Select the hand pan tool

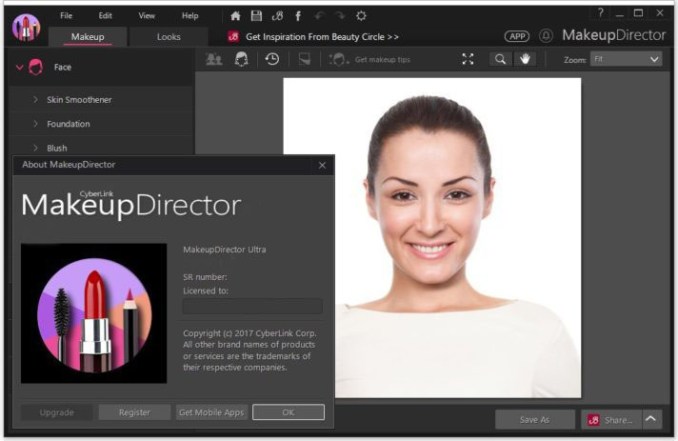[x=524, y=59]
